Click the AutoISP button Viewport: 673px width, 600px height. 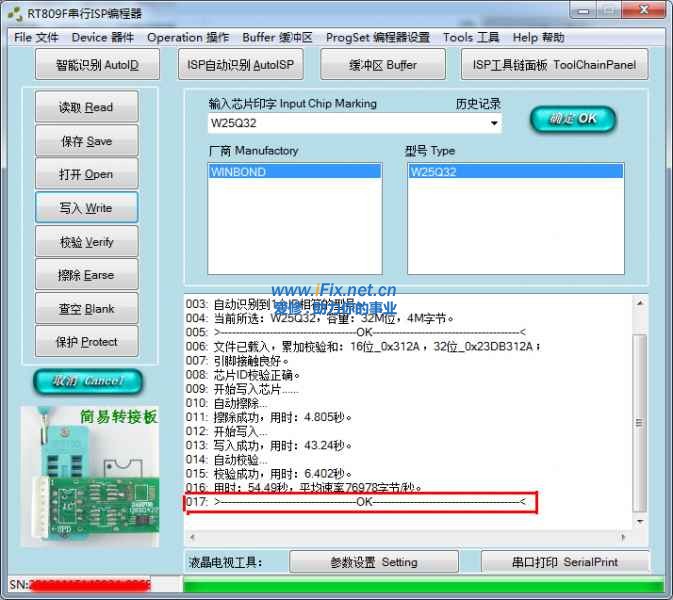coord(240,66)
